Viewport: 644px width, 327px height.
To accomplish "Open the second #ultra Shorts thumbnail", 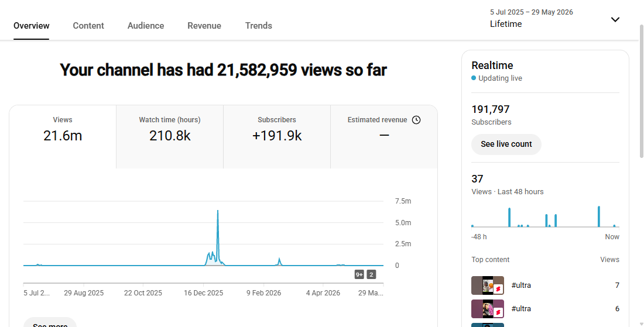I will tap(488, 308).
